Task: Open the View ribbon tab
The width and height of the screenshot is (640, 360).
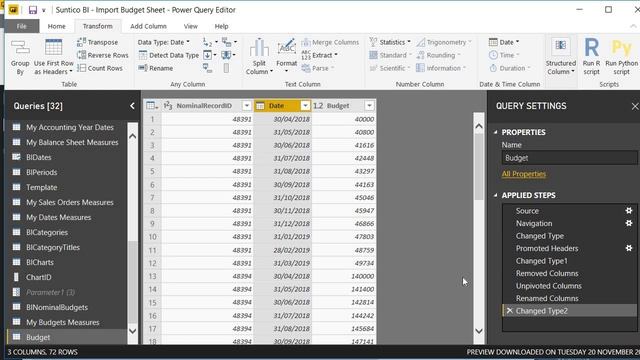Action: click(x=190, y=26)
